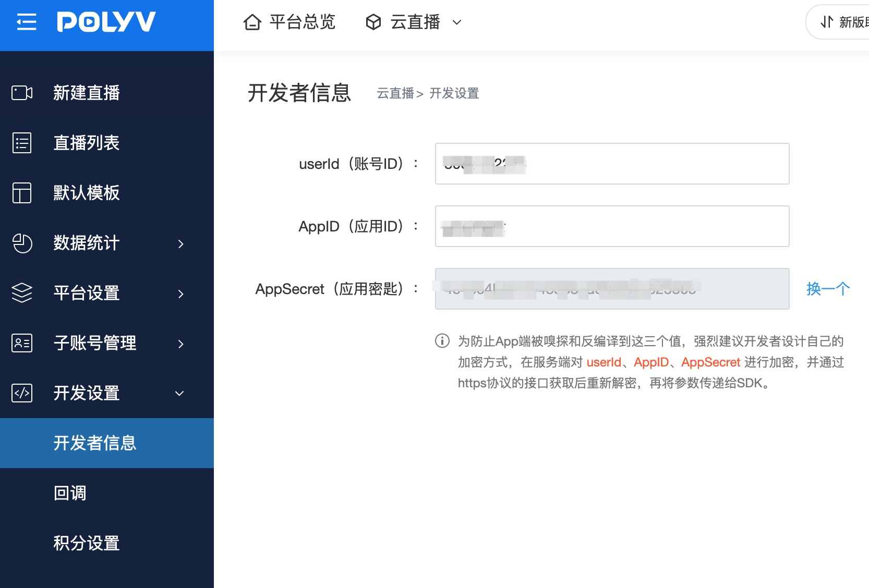Image resolution: width=869 pixels, height=588 pixels.
Task: Switch to the 积分设置 page
Action: click(86, 543)
